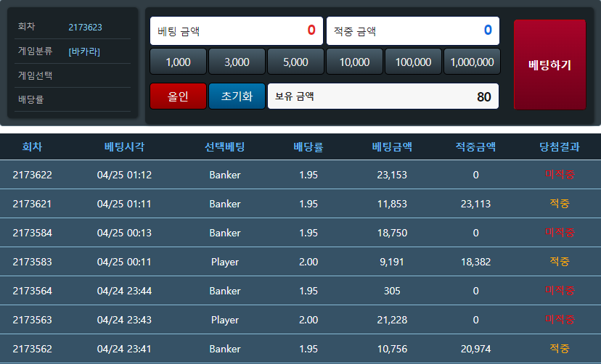Click the 당첨결과 column header
Image resolution: width=601 pixels, height=364 pixels.
(559, 147)
